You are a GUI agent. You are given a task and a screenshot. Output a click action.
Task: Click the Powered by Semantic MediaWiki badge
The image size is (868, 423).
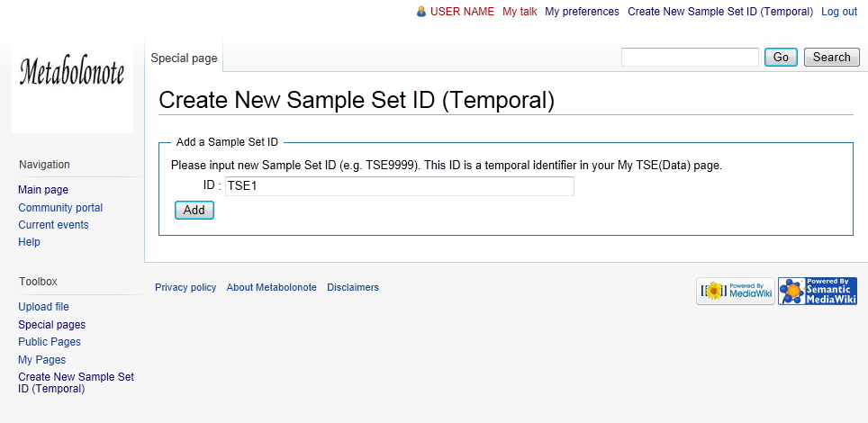click(x=817, y=291)
